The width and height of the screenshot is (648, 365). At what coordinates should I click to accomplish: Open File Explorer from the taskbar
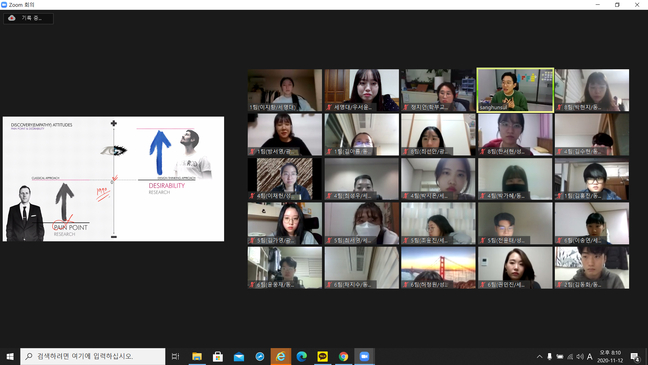(x=197, y=356)
